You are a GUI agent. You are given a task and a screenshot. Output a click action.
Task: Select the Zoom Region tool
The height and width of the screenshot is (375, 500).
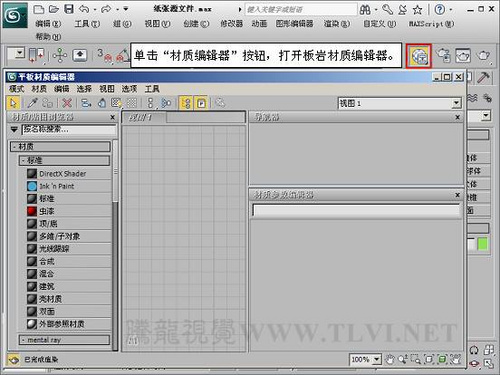[x=416, y=359]
